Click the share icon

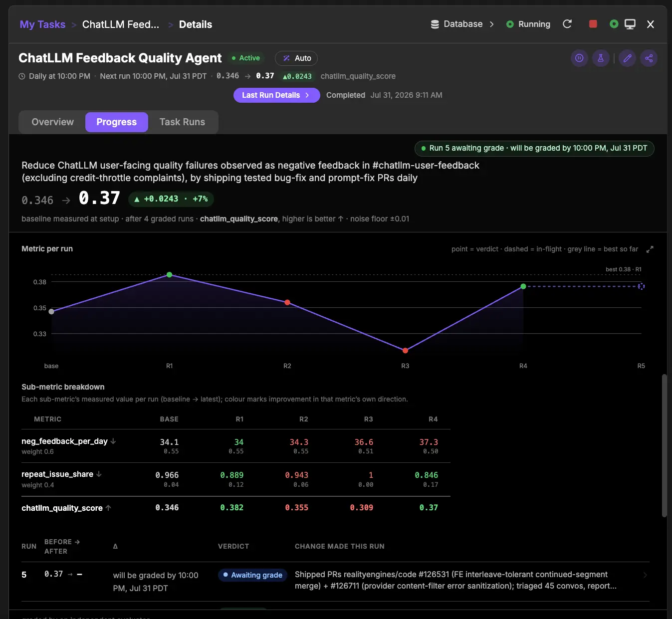click(649, 58)
